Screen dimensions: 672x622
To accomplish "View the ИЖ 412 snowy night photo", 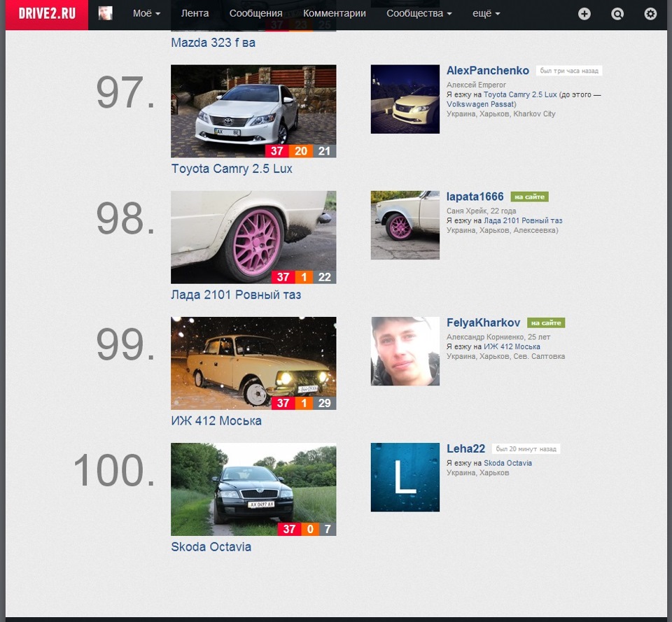I will coord(253,363).
